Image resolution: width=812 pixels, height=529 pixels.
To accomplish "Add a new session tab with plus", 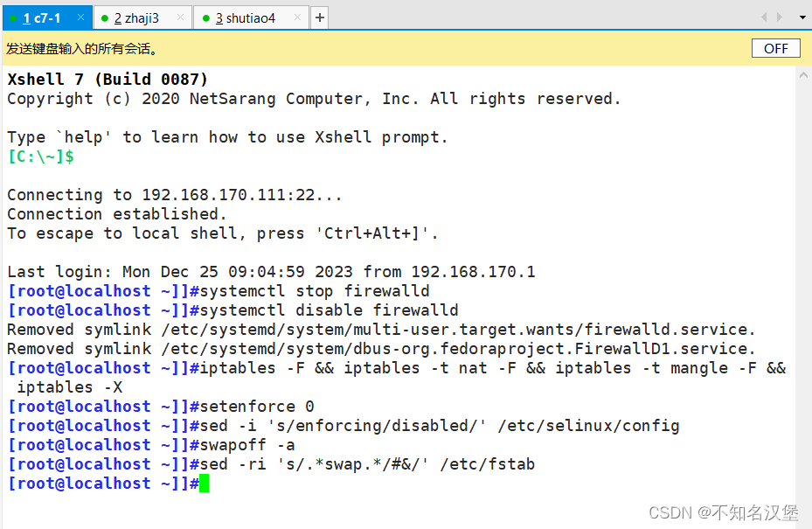I will (x=320, y=17).
